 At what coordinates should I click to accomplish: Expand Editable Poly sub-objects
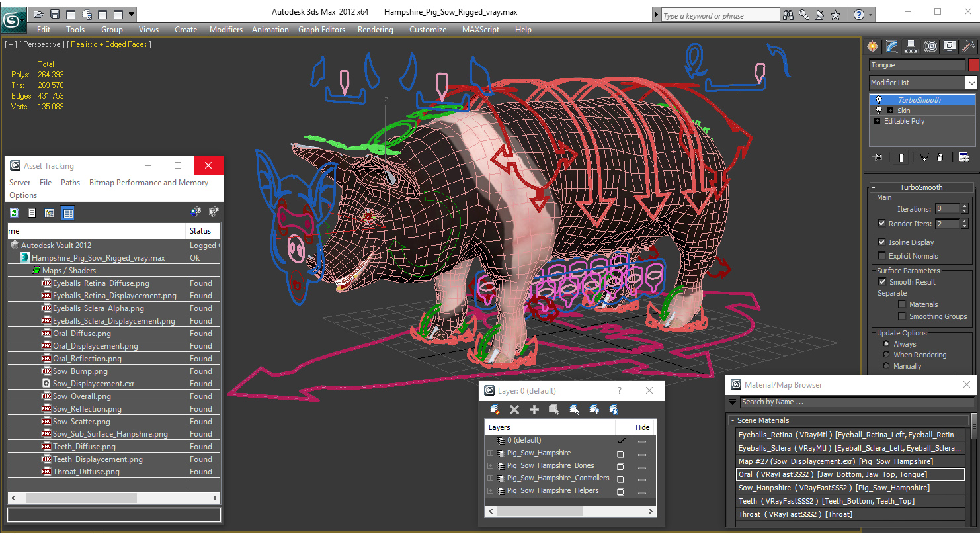(x=877, y=121)
